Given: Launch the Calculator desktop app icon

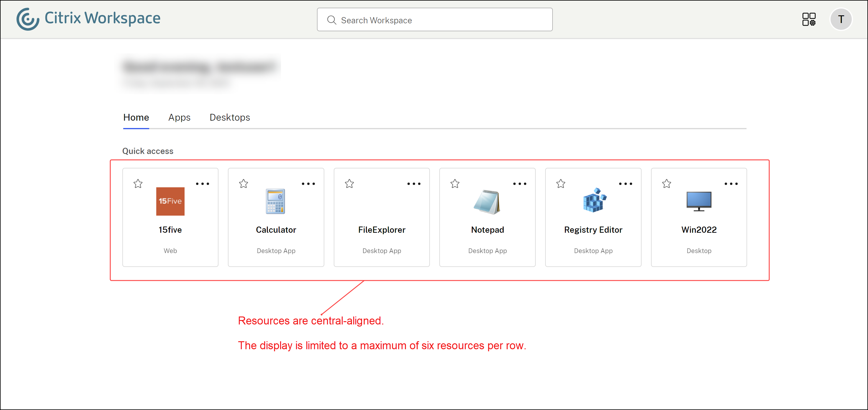Looking at the screenshot, I should click(276, 201).
